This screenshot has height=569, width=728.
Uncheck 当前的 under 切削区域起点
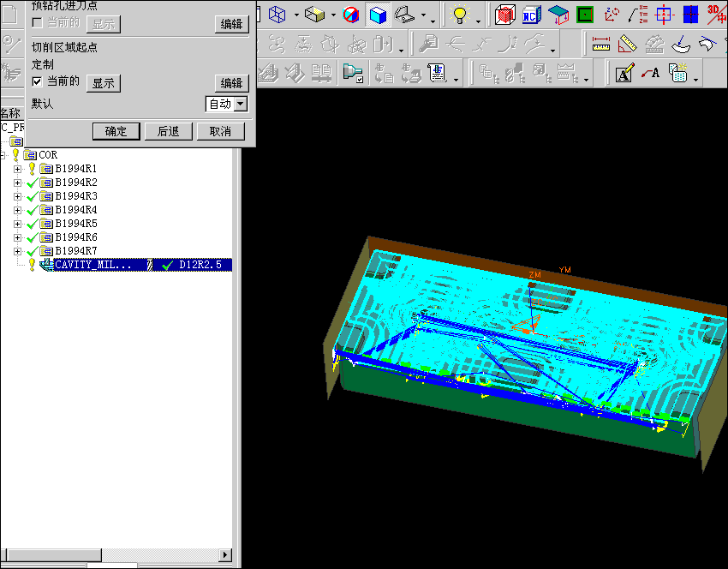[x=37, y=81]
